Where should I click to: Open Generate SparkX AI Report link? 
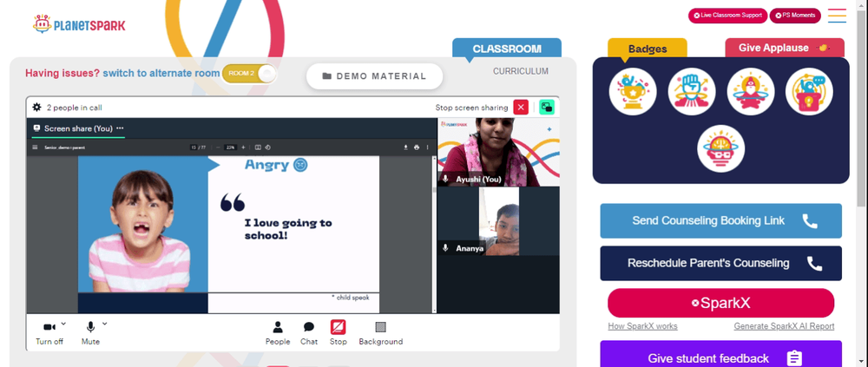(x=784, y=326)
